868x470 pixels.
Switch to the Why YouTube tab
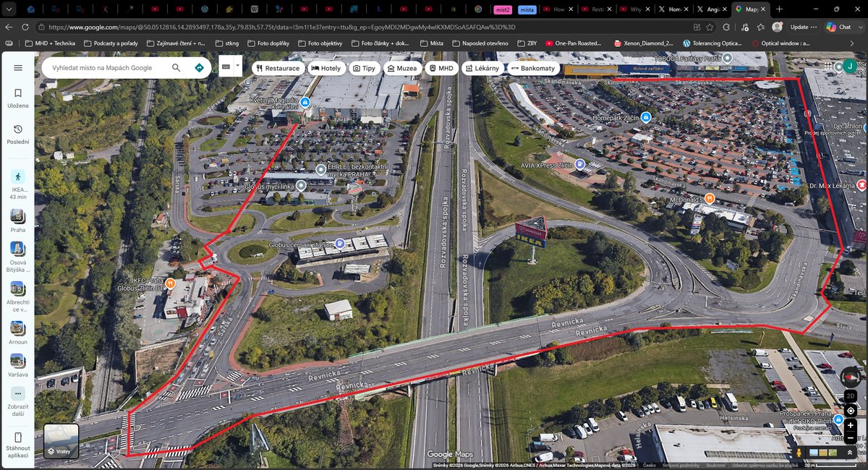[x=634, y=9]
